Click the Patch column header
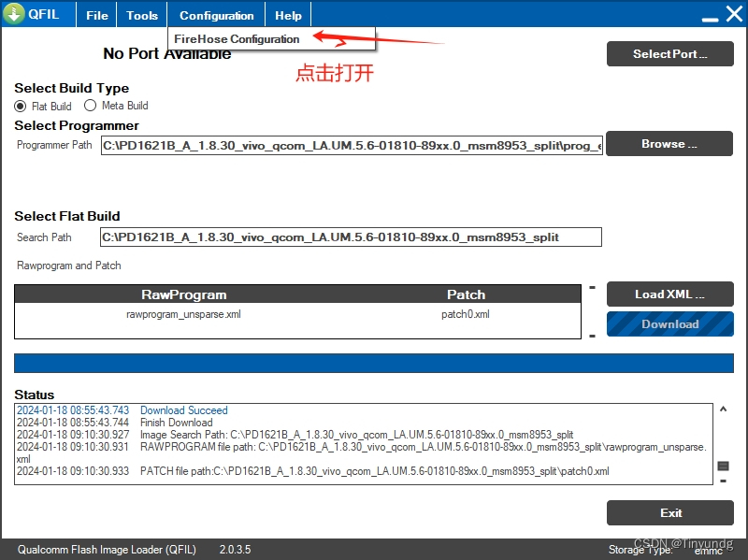The image size is (748, 560). click(x=466, y=294)
